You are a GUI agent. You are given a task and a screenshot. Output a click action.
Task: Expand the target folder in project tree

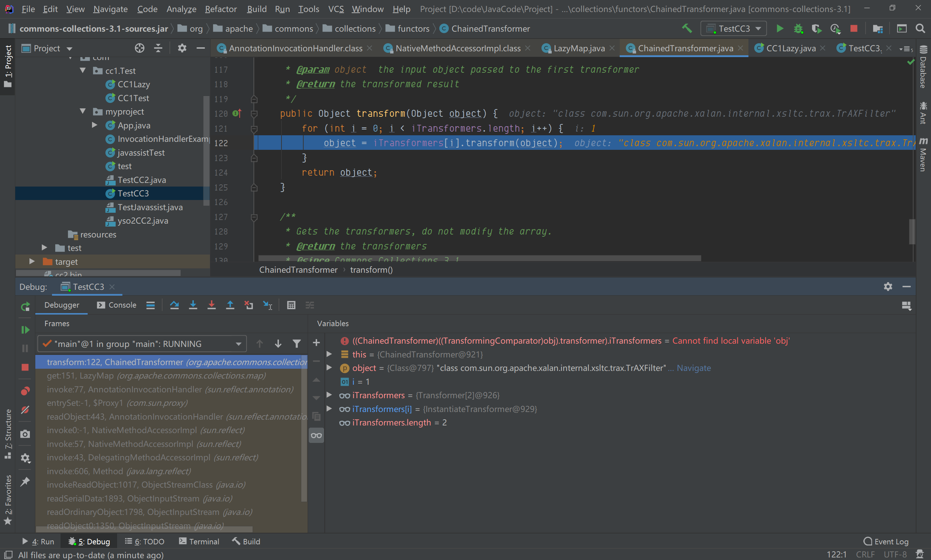(x=32, y=261)
